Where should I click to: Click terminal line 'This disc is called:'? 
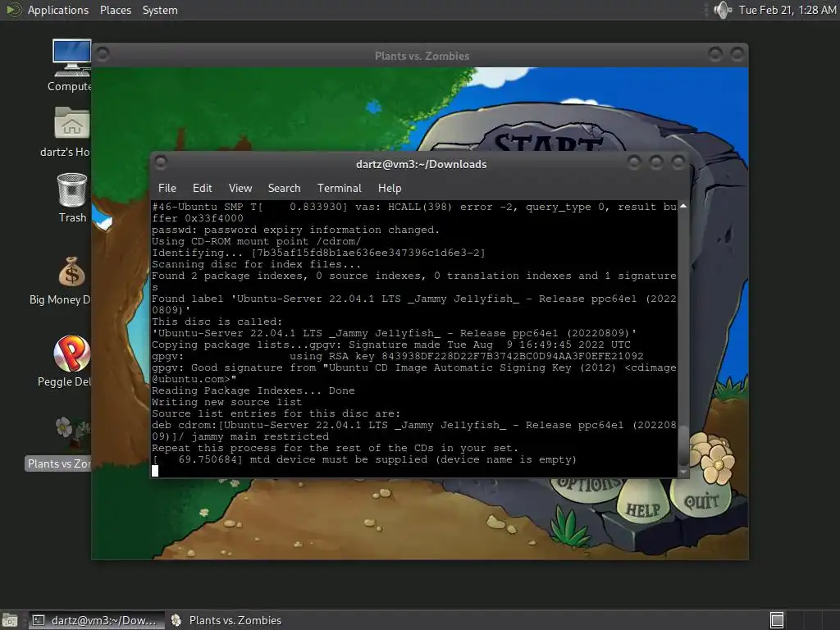point(217,322)
